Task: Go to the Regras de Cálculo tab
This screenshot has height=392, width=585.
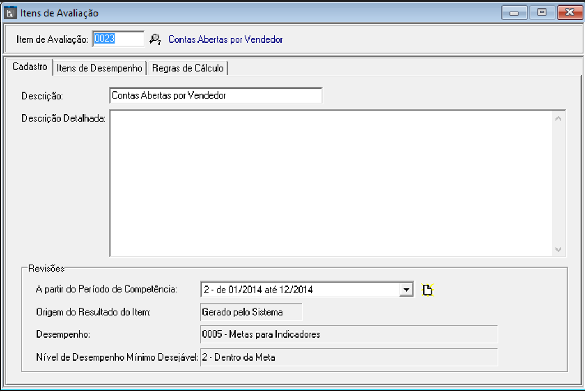Action: pos(187,68)
